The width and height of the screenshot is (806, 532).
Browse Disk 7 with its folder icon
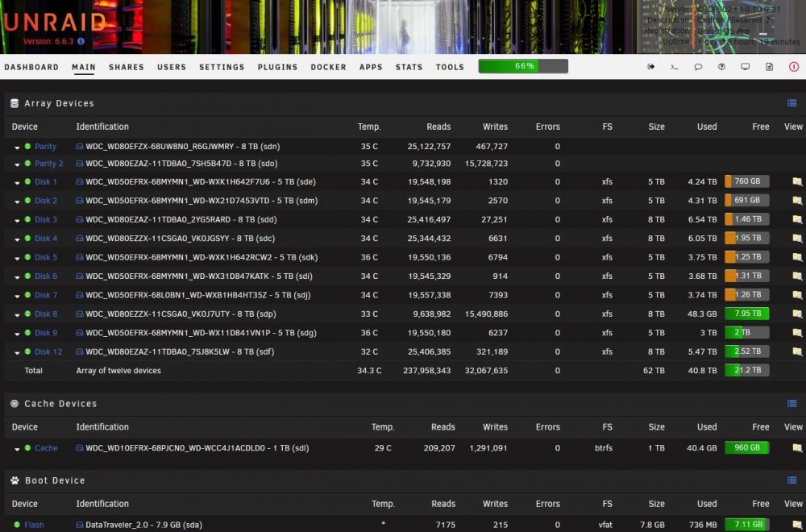pyautogui.click(x=797, y=295)
